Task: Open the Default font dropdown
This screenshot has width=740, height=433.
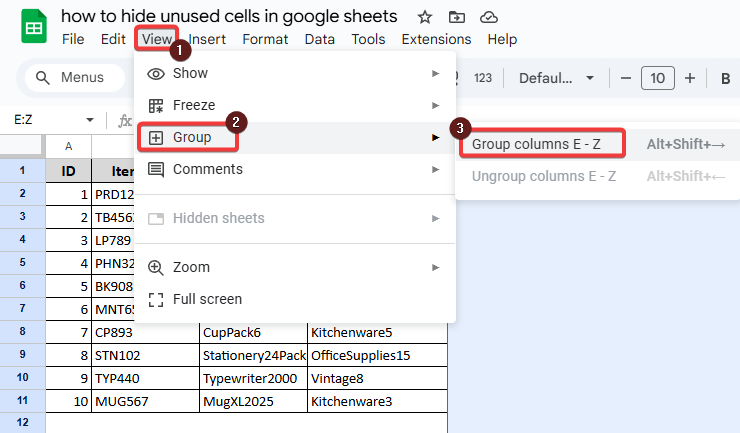Action: click(x=557, y=79)
